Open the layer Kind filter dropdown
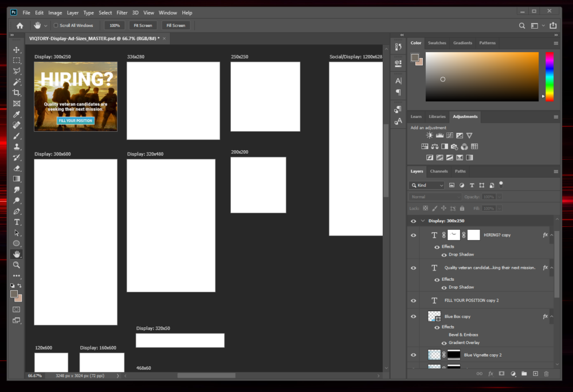This screenshot has width=573, height=392. pyautogui.click(x=427, y=185)
